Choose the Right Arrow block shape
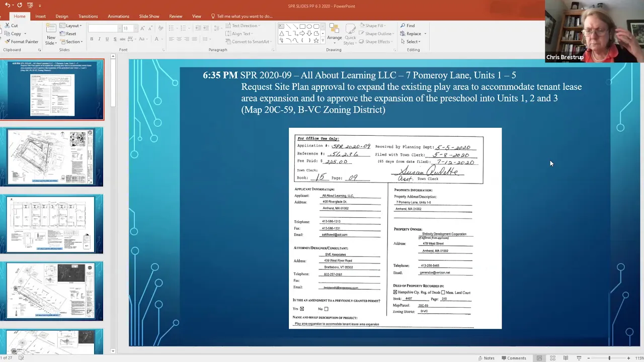 [x=302, y=34]
